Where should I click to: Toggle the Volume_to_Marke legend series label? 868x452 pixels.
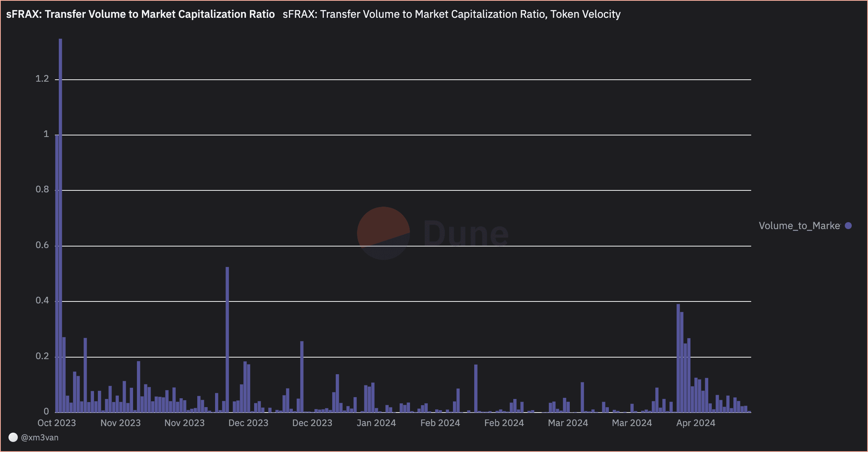pos(799,226)
